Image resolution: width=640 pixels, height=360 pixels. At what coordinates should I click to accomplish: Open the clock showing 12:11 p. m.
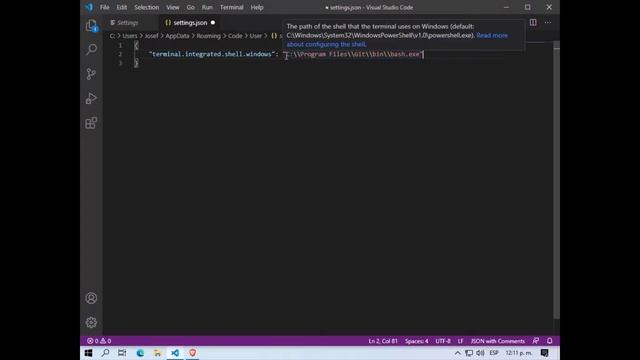pyautogui.click(x=518, y=353)
